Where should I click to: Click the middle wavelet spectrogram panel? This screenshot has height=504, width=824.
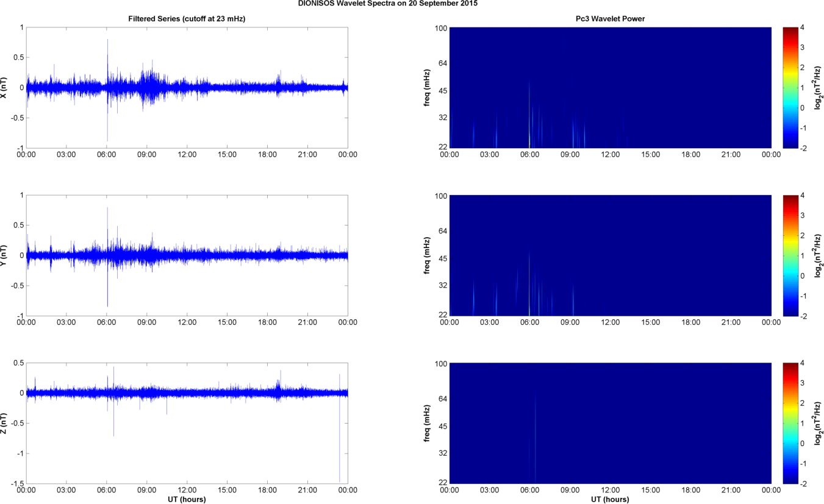pos(611,255)
